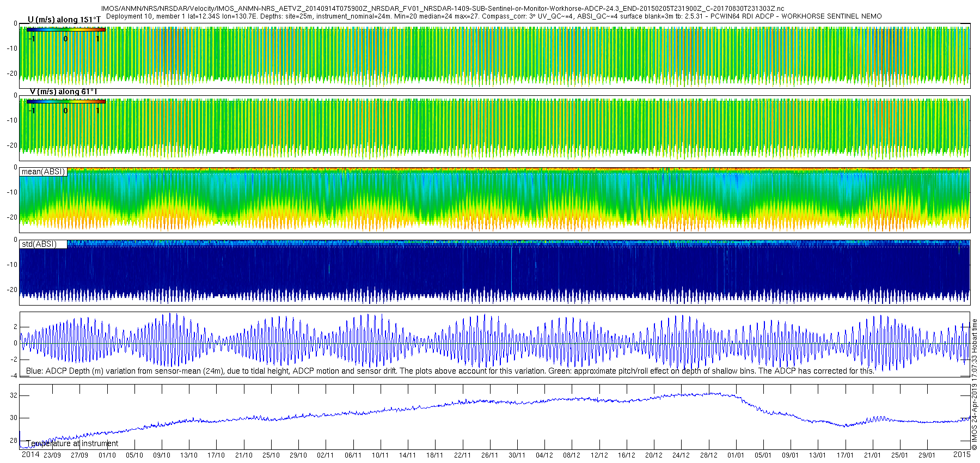
Task: Select the 'U (m/s) along 151°T' panel title
Action: [x=64, y=20]
